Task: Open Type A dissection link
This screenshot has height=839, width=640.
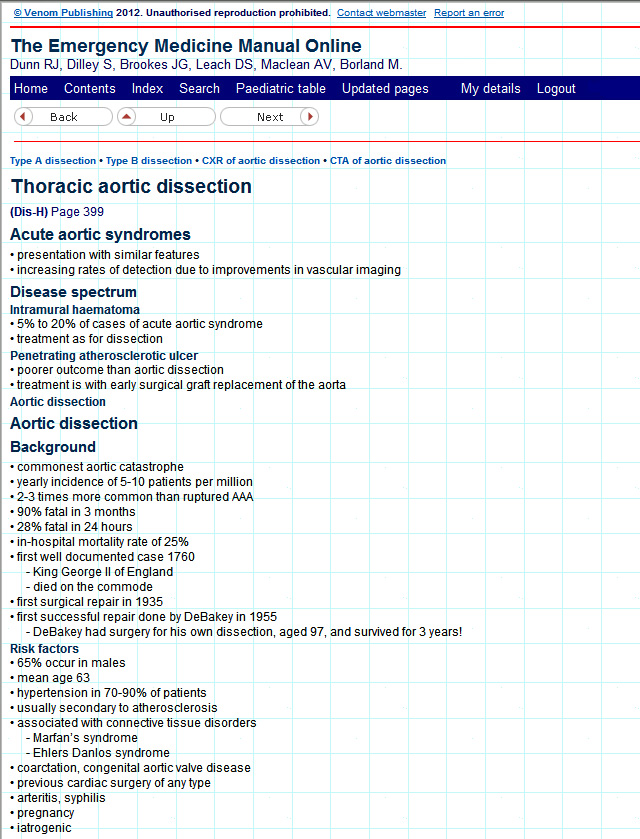Action: tap(53, 161)
